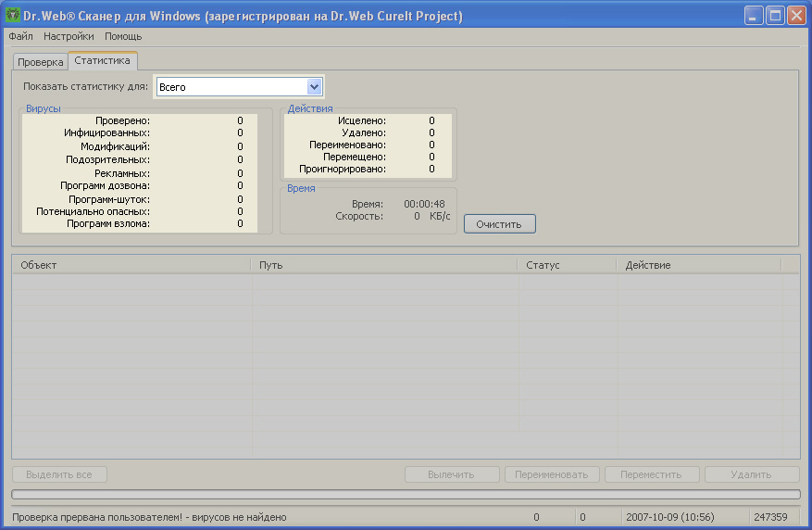The height and width of the screenshot is (530, 812).
Task: Click the Удалено label in Действия
Action: (x=364, y=133)
